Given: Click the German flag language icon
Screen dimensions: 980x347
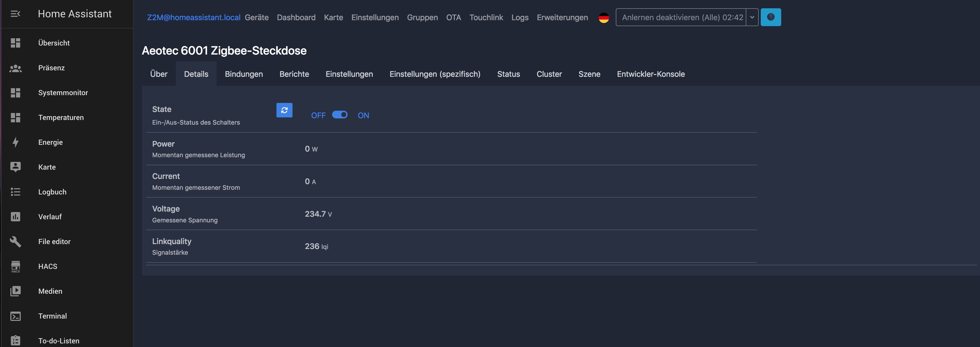Looking at the screenshot, I should coord(603,18).
